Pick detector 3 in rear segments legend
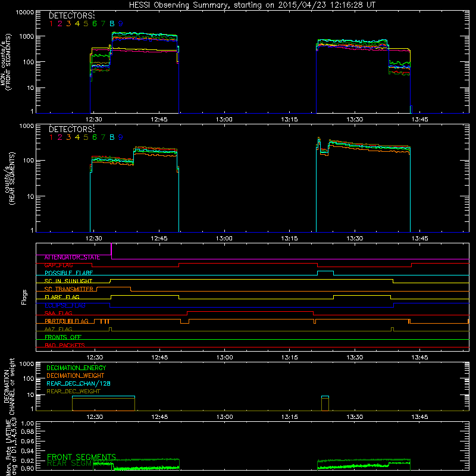476x476 pixels. click(x=68, y=137)
